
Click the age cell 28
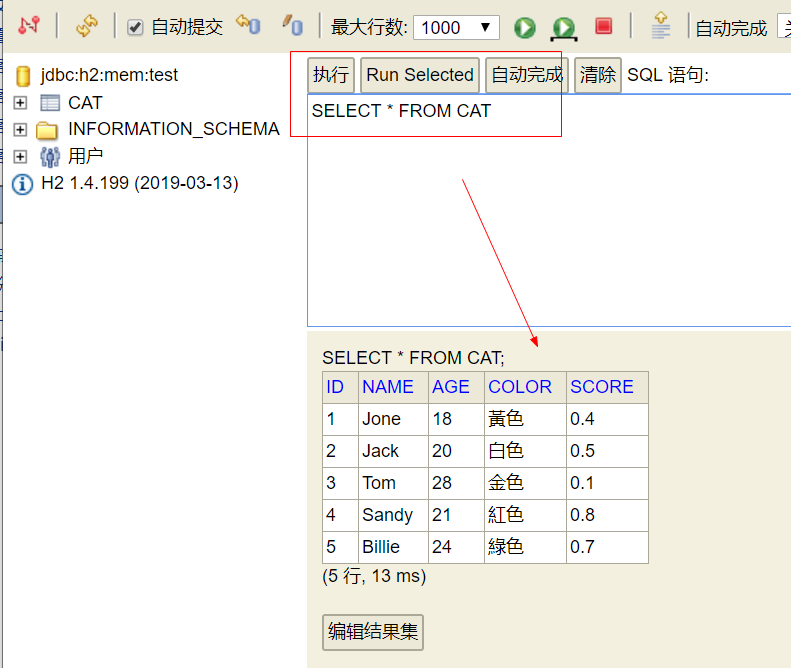(456, 483)
